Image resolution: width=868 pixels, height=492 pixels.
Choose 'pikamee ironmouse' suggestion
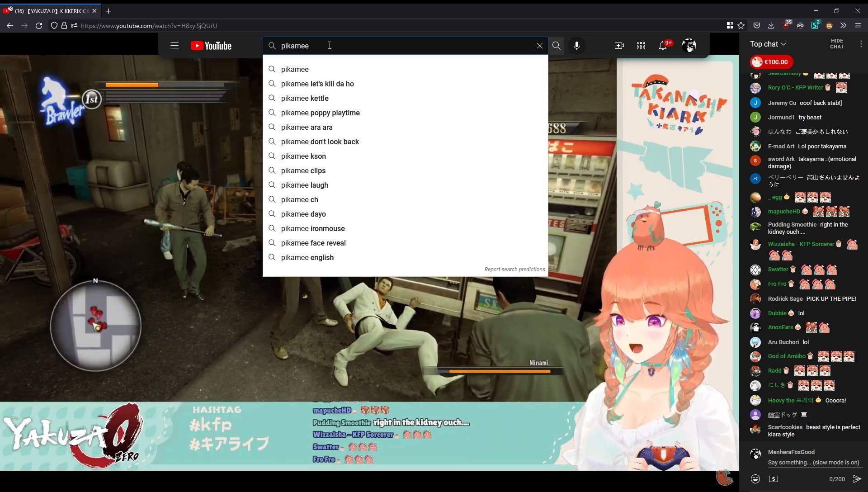[x=406, y=228]
